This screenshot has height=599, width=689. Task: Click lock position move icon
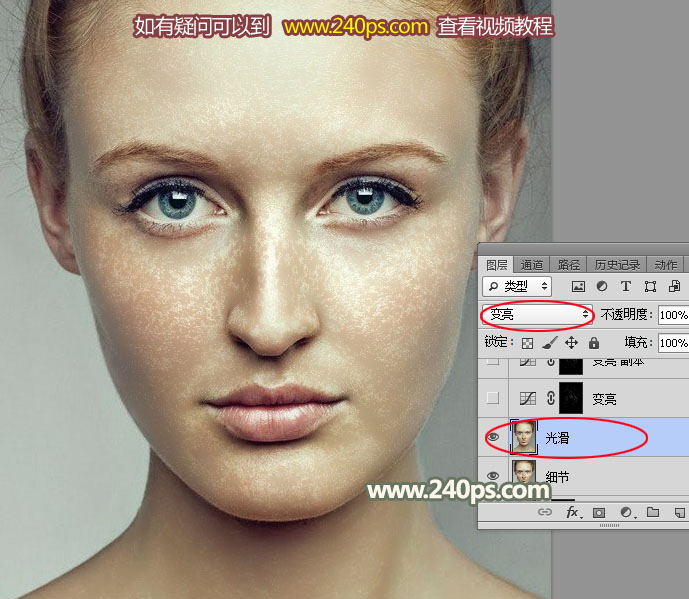coord(571,342)
